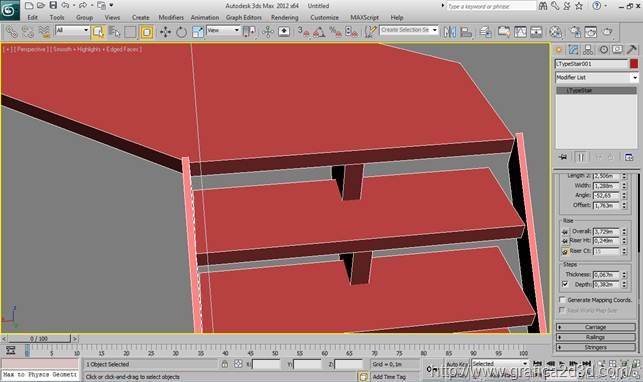Click the Bind to Space Warp icon
This screenshot has width=643, height=382.
tap(44, 32)
